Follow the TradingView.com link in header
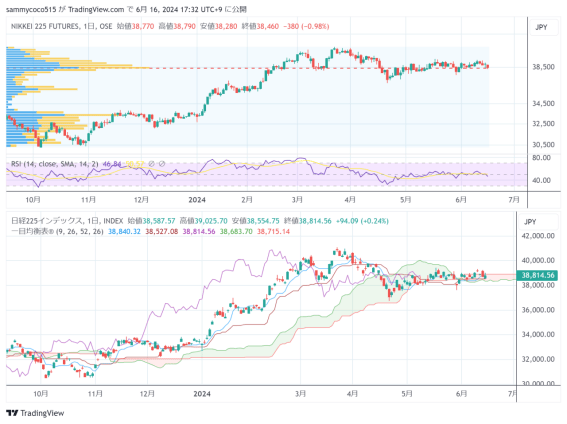This screenshot has width=567, height=424. point(96,9)
